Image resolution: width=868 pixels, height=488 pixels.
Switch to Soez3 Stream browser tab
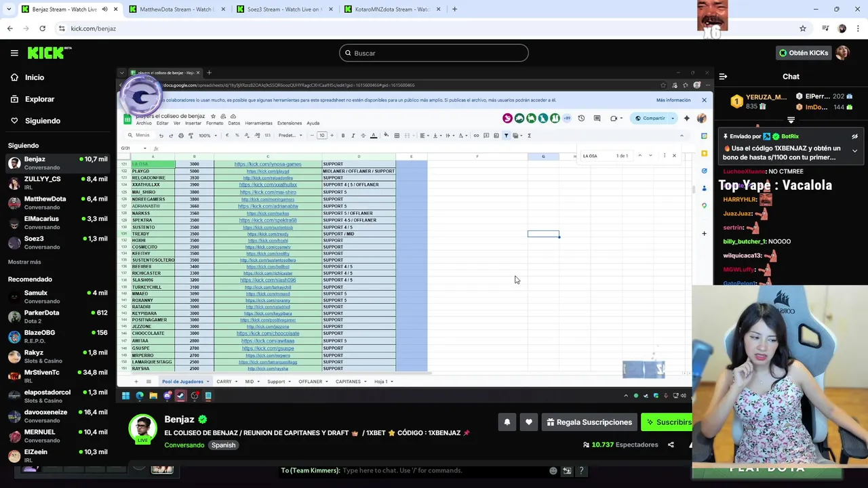coord(283,9)
